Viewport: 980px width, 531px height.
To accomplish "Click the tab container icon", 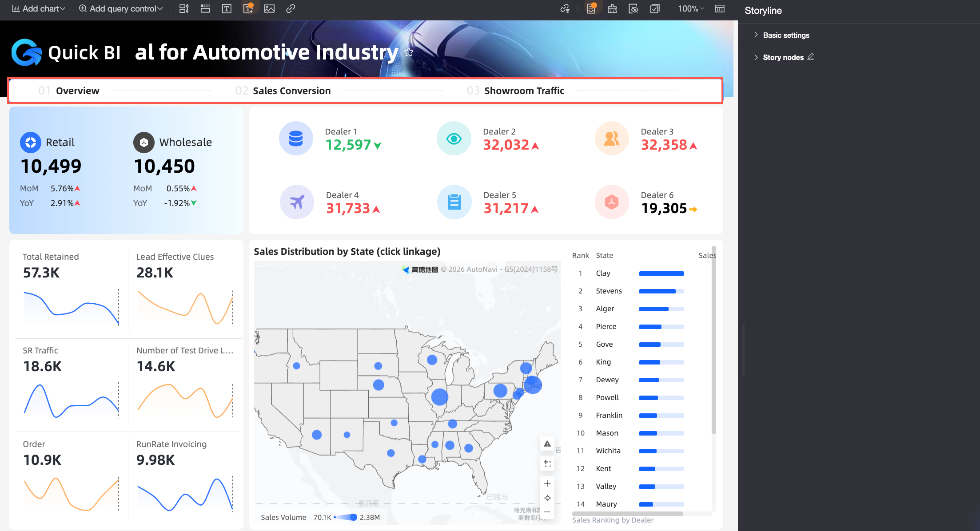I will (205, 9).
